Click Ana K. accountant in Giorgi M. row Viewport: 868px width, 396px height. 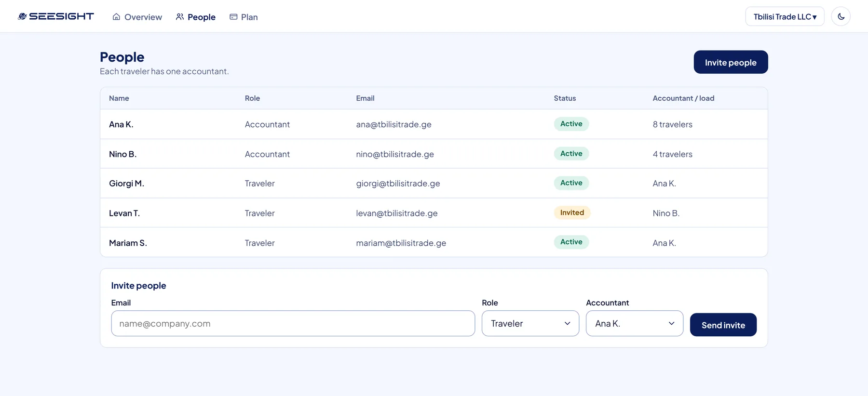point(665,184)
